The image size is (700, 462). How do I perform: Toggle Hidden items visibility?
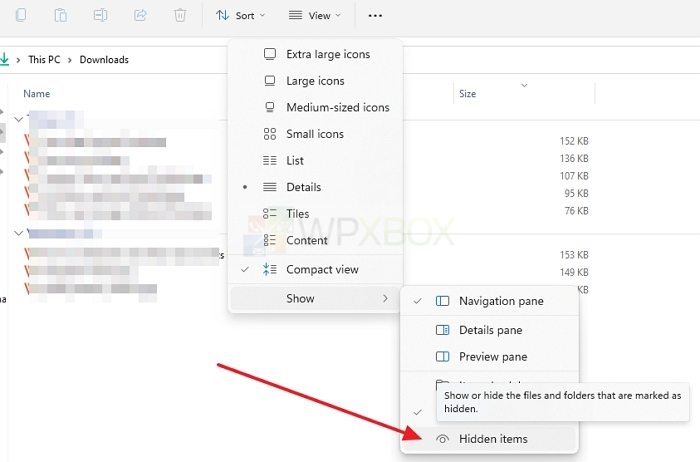[x=489, y=439]
